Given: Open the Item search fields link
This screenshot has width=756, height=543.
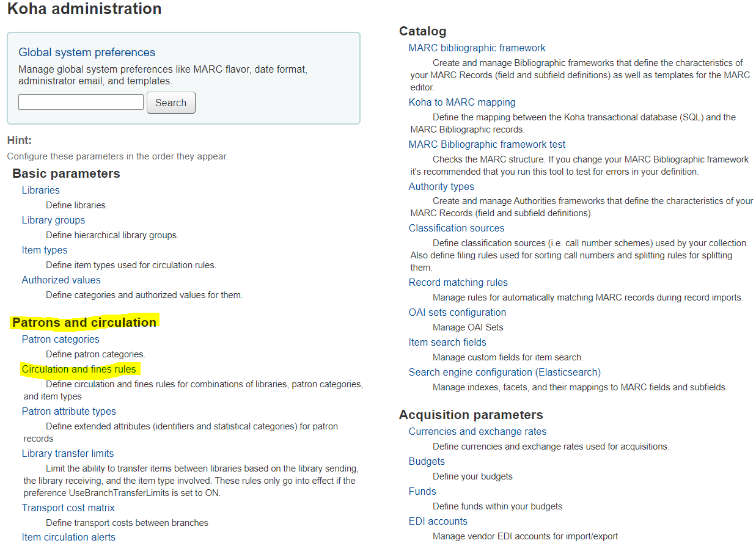Looking at the screenshot, I should 447,343.
